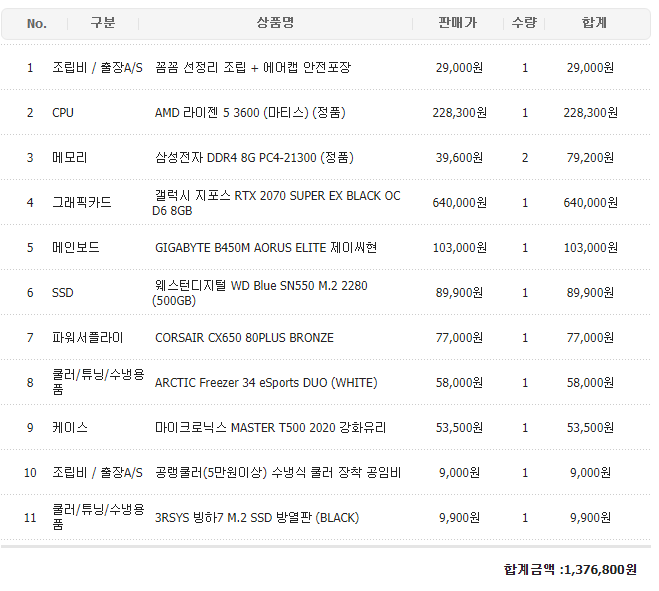Click the 합계금액 :1,376,800원 total
Image resolution: width=659 pixels, height=591 pixels.
point(570,570)
